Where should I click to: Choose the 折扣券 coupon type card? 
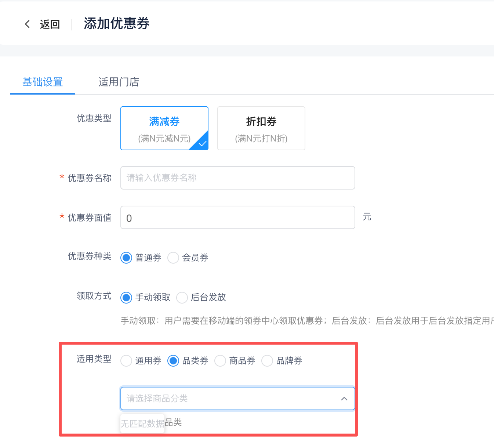(261, 128)
